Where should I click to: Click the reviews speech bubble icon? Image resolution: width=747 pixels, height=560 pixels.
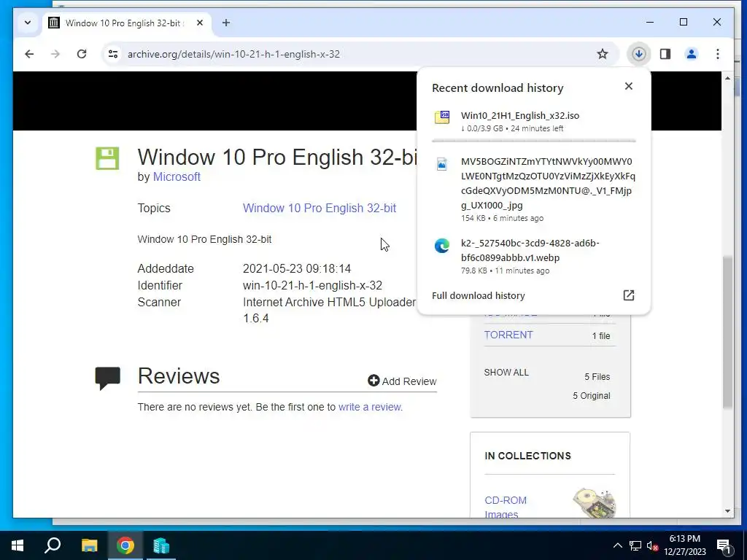(108, 378)
